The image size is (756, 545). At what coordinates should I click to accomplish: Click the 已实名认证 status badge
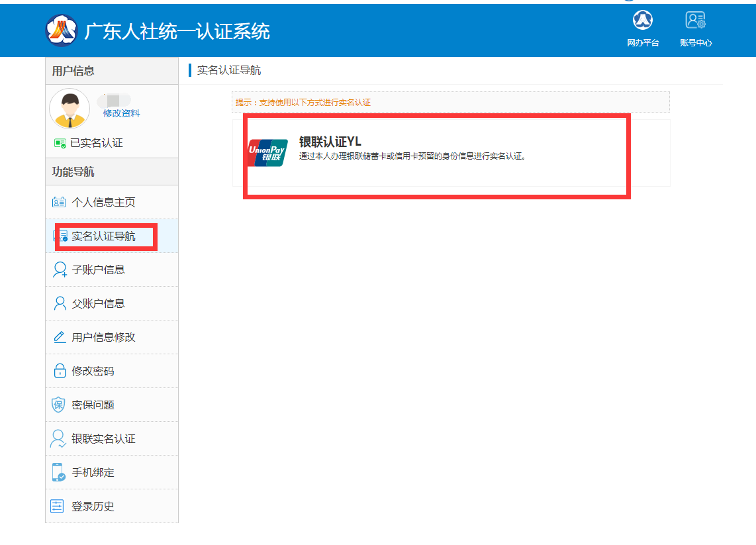pos(89,143)
